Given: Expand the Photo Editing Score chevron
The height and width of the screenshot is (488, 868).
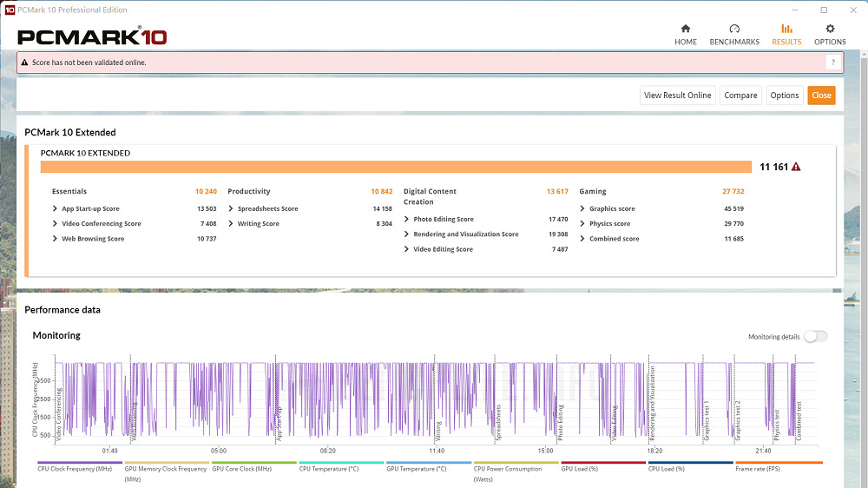Looking at the screenshot, I should (x=407, y=220).
